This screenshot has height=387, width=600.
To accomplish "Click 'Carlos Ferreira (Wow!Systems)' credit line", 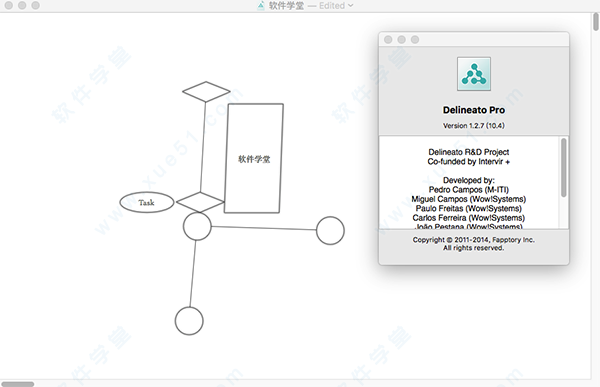I will (469, 218).
